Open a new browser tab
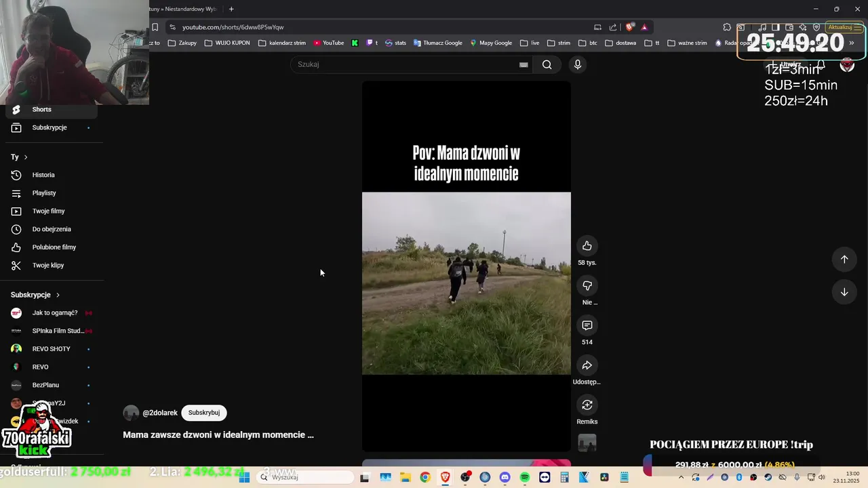The width and height of the screenshot is (868, 488). pos(231,9)
